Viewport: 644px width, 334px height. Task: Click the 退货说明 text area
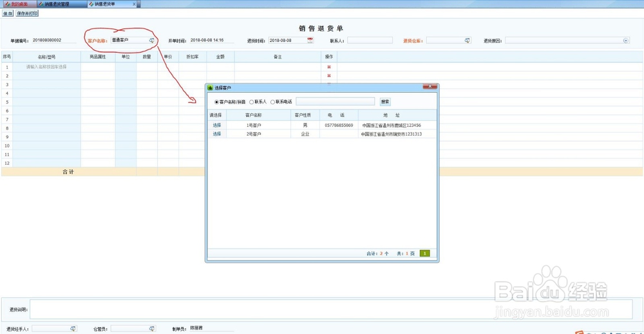[x=330, y=310]
